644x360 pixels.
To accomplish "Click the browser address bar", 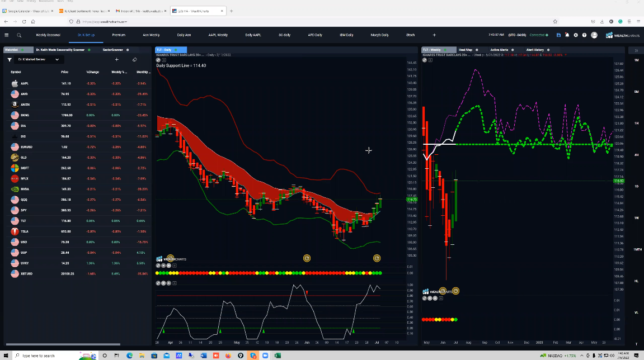I will pos(312,22).
